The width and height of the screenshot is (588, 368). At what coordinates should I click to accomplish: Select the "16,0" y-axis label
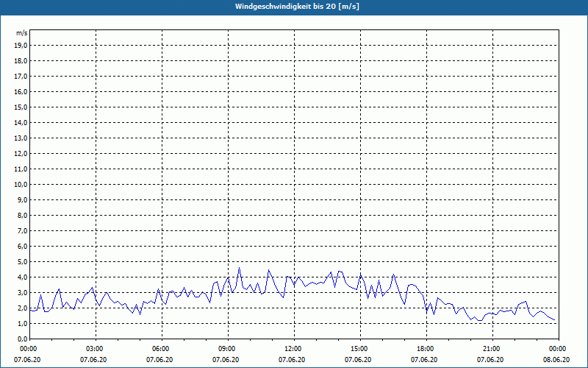click(21, 91)
